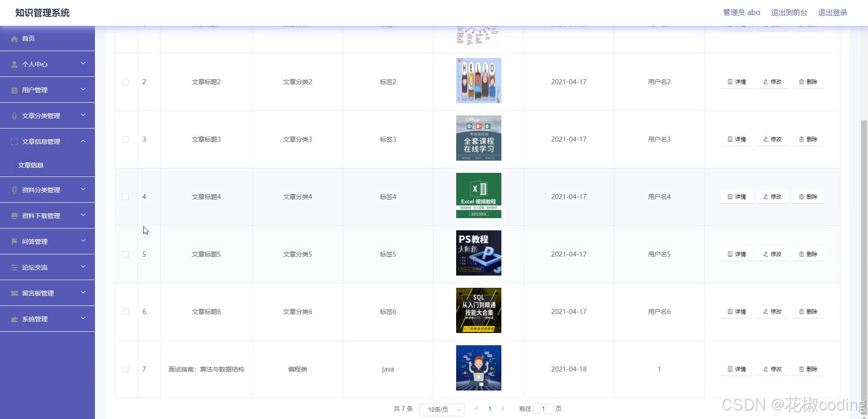The width and height of the screenshot is (868, 419).
Task: Edit the 文章标题4 row
Action: tap(772, 197)
